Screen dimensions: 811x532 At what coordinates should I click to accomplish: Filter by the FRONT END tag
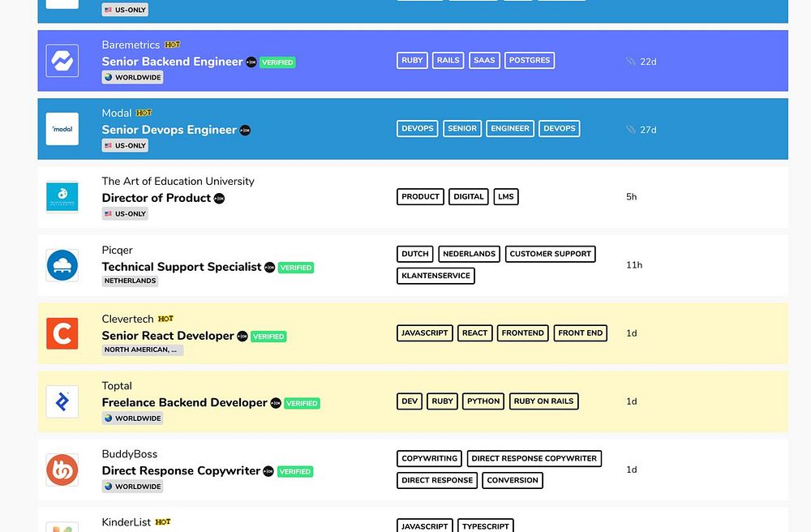(x=581, y=333)
